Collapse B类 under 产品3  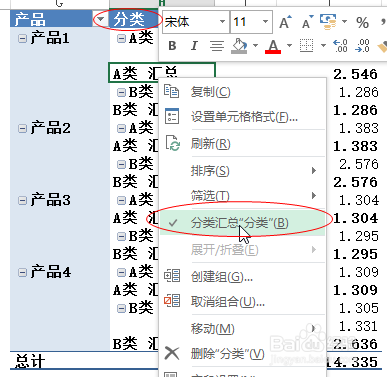(121, 236)
